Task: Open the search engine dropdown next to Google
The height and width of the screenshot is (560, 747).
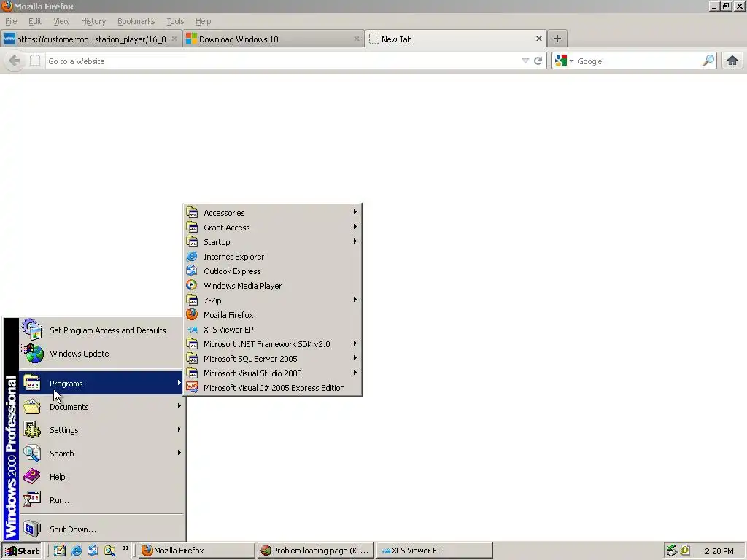Action: (571, 61)
